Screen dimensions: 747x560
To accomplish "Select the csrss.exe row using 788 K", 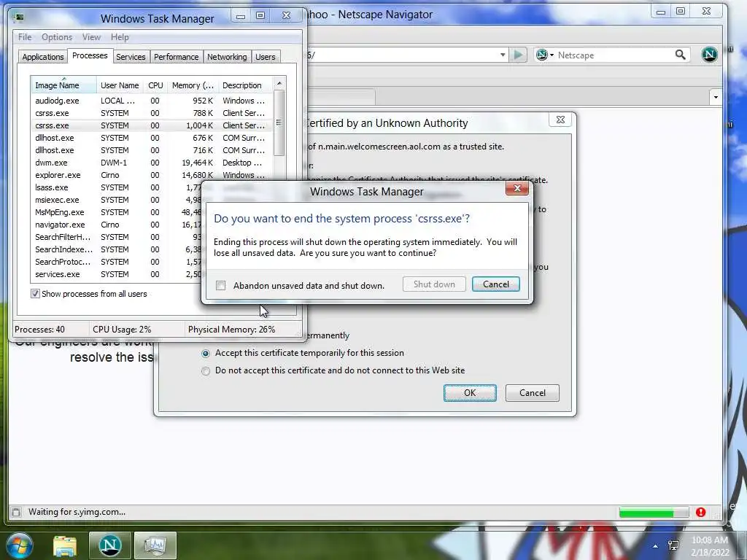I will click(x=152, y=113).
